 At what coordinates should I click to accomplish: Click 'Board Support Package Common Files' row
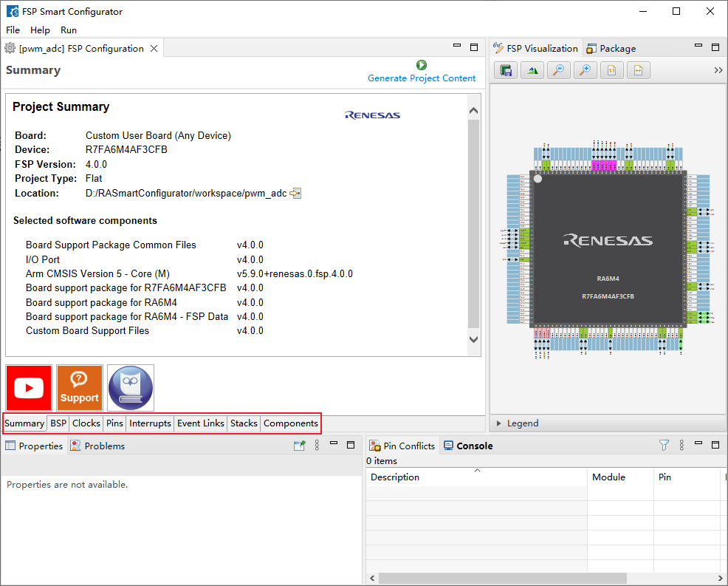click(145, 245)
